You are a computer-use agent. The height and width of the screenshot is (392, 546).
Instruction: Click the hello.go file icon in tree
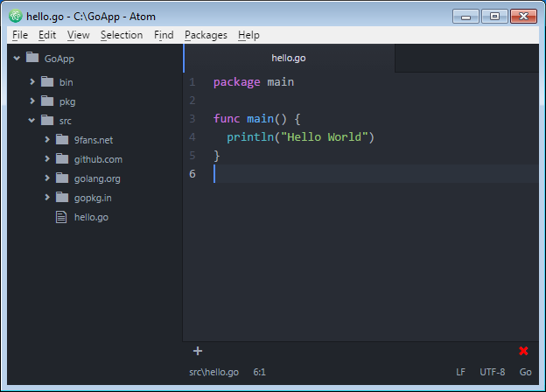61,217
